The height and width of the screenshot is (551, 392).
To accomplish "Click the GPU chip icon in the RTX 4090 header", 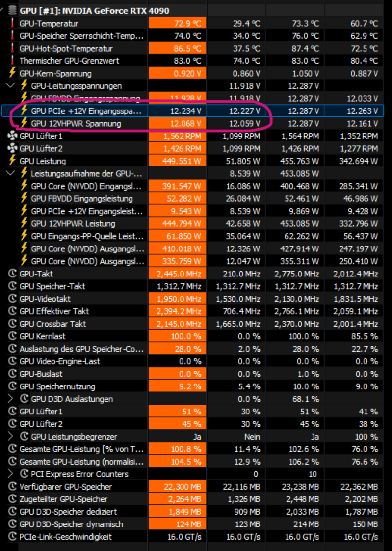I will click(12, 10).
